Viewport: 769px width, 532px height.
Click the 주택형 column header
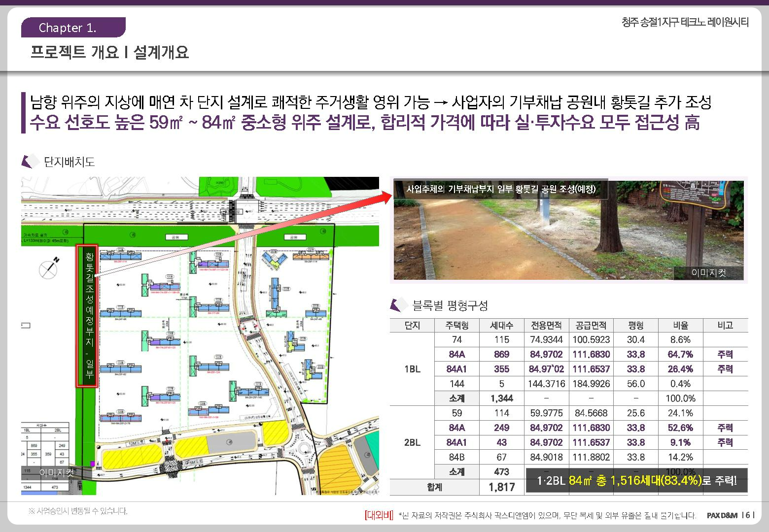pos(457,325)
